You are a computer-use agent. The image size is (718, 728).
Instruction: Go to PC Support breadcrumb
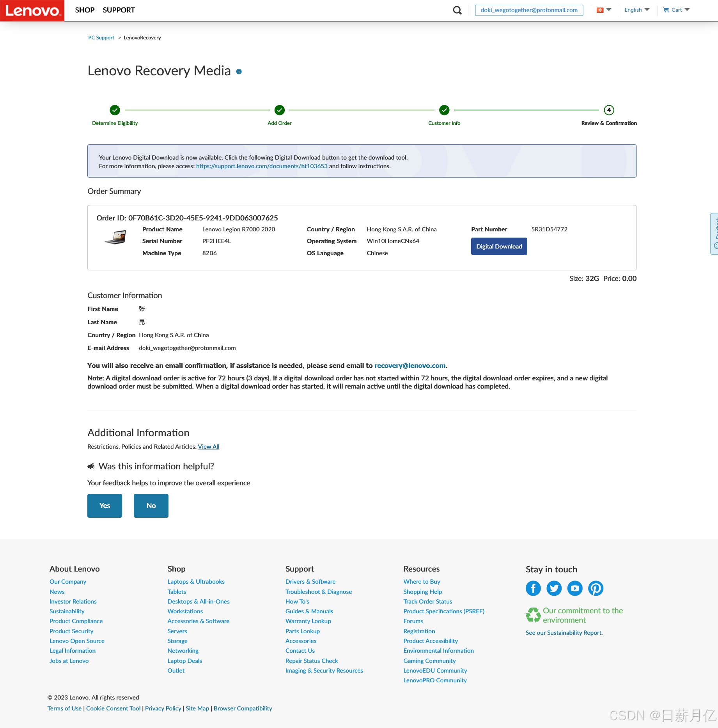101,38
